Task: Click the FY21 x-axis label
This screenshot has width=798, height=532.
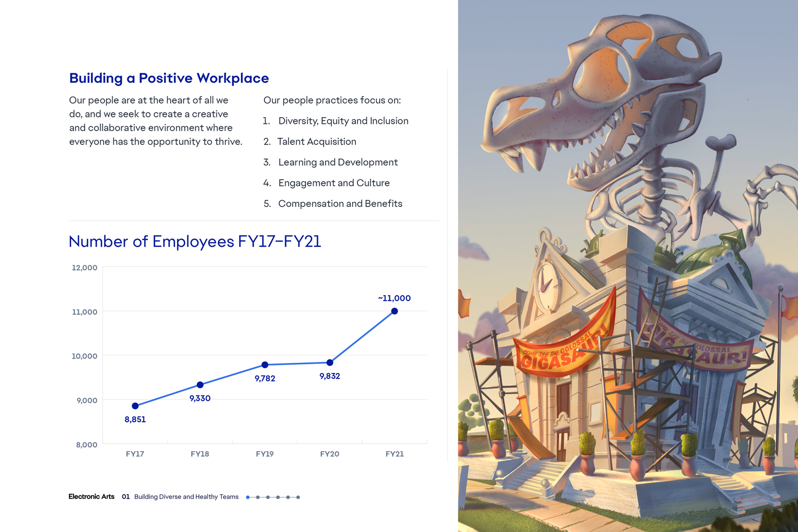Action: [x=394, y=454]
